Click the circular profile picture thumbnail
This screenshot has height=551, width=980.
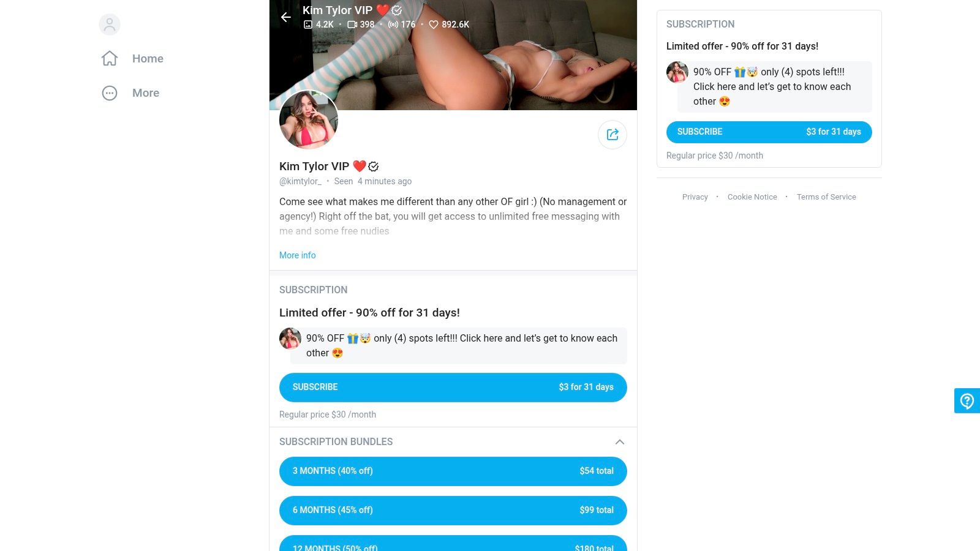point(309,120)
